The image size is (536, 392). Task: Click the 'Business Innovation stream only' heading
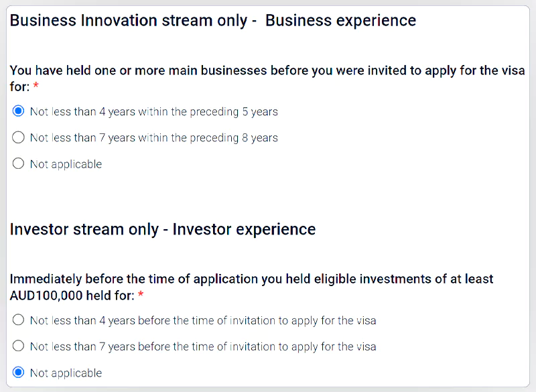point(128,21)
